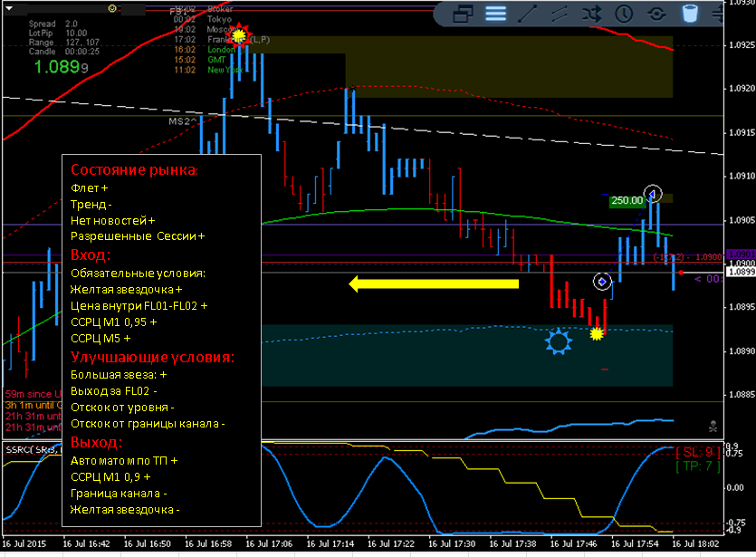This screenshot has width=756, height=557.
Task: Click the large green 1.0899 price display
Action: [62, 66]
